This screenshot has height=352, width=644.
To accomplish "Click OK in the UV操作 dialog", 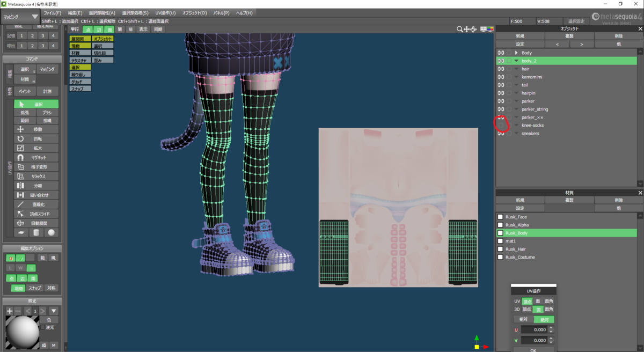I will [x=533, y=350].
